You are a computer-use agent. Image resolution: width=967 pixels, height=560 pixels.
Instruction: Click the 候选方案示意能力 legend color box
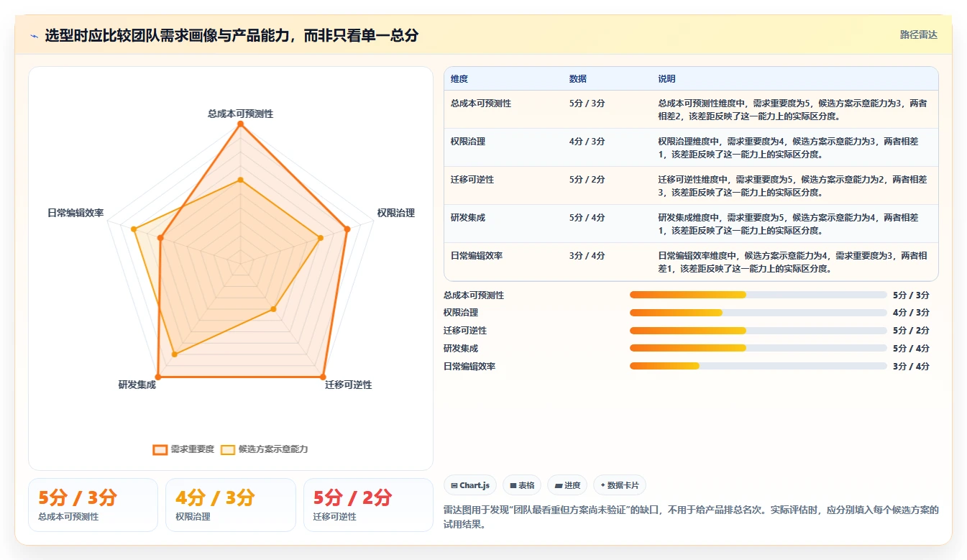(x=227, y=449)
